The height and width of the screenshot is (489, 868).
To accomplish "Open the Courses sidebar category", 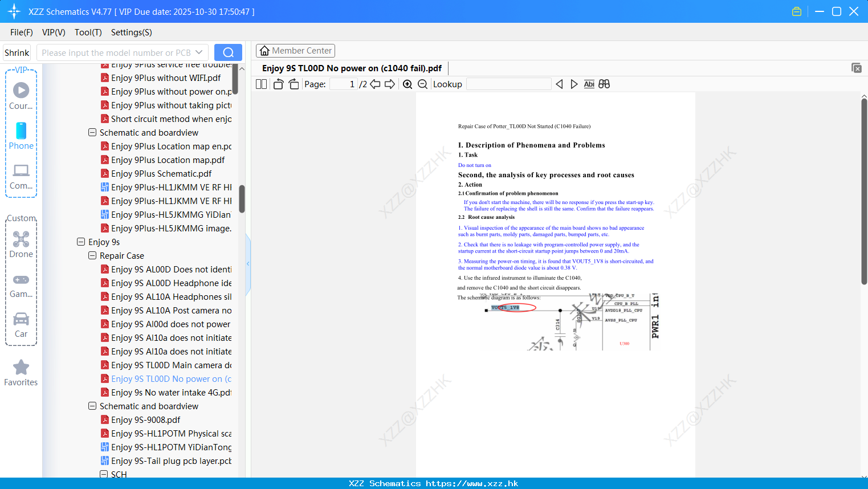I will [21, 96].
